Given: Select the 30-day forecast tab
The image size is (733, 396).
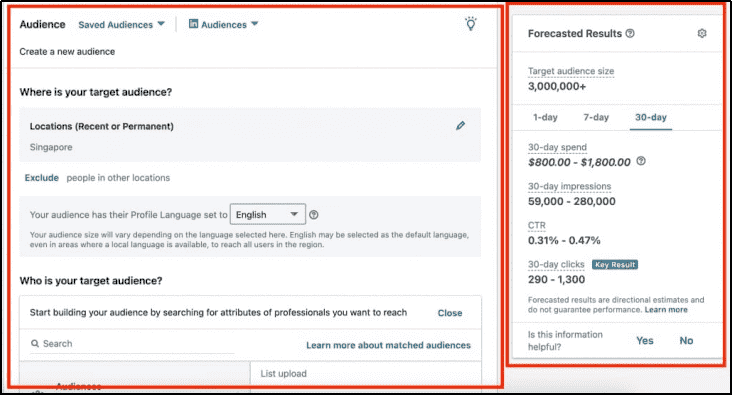Looking at the screenshot, I should (x=651, y=117).
